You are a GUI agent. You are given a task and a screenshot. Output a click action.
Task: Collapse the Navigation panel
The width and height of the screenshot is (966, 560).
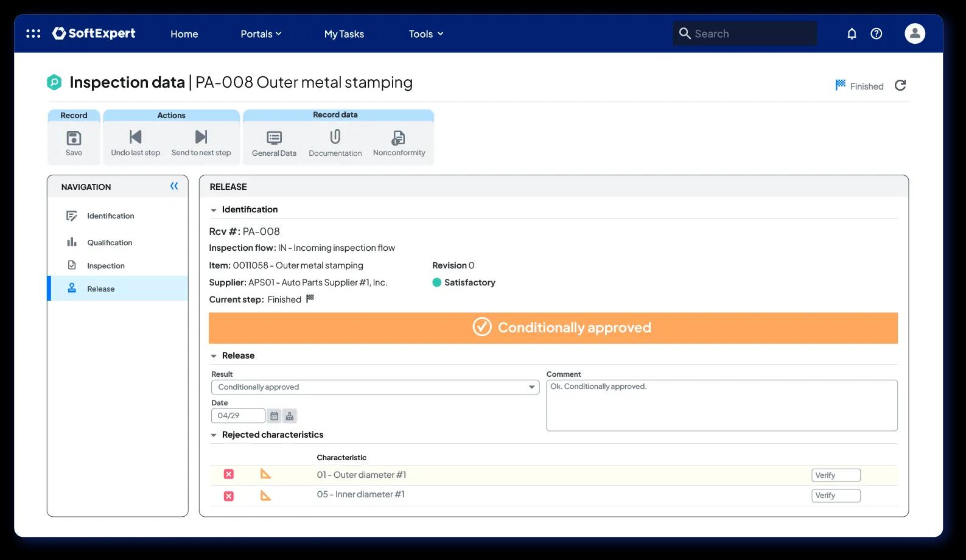tap(174, 186)
